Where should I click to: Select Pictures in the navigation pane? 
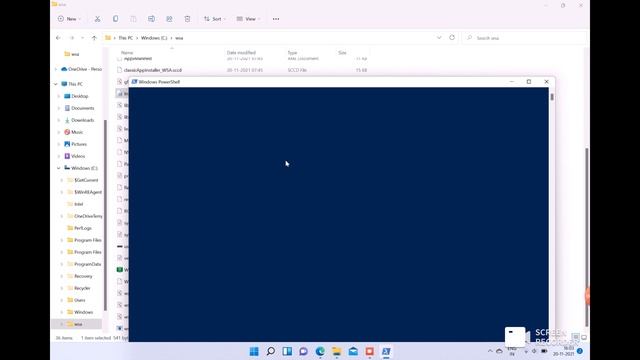[x=78, y=144]
